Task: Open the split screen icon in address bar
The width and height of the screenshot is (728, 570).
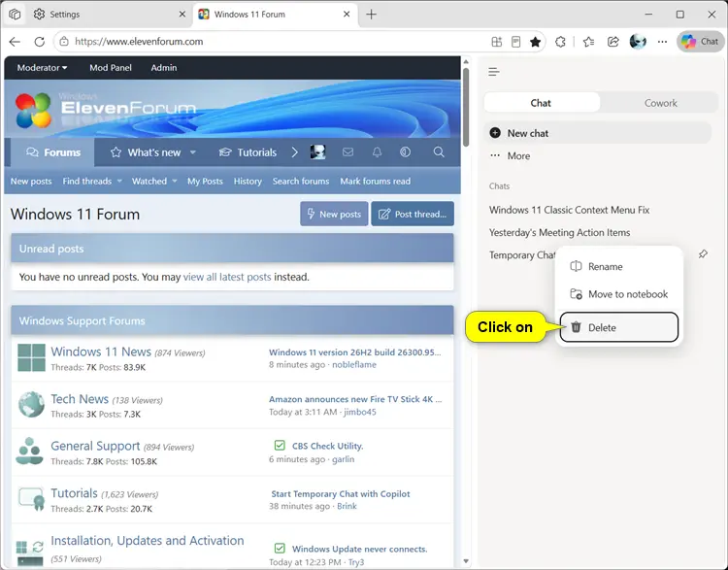Action: coord(496,42)
